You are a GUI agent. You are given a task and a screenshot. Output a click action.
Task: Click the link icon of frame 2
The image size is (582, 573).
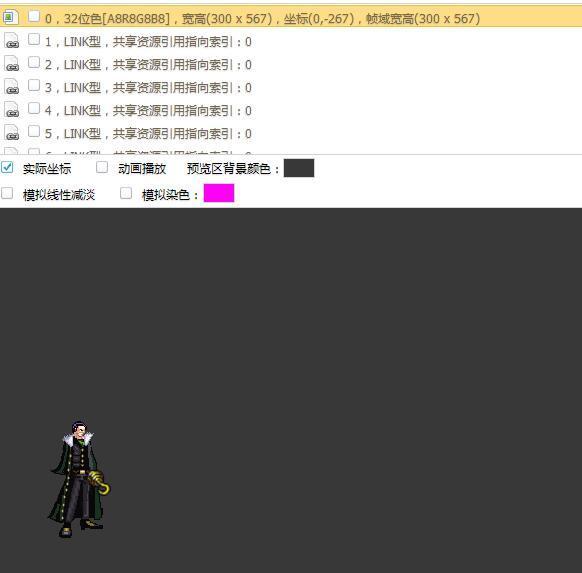click(x=12, y=63)
